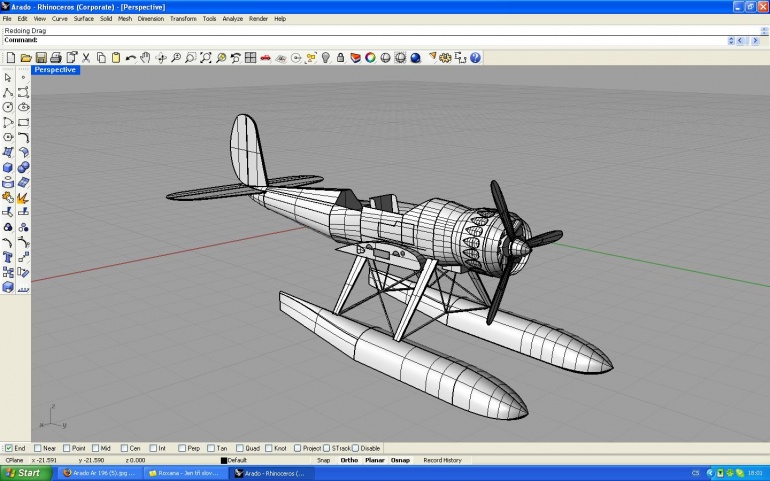Click the Perspective viewport title label
770x481 pixels.
pyautogui.click(x=55, y=70)
